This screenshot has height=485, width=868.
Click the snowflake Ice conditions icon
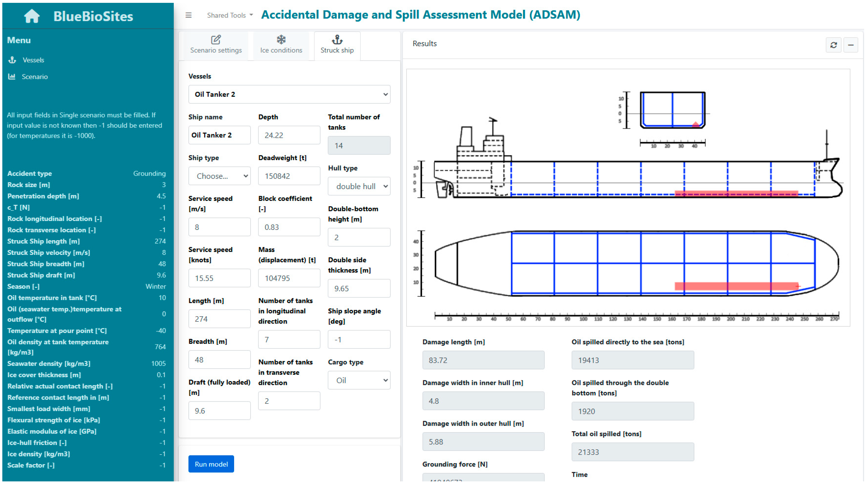point(281,40)
